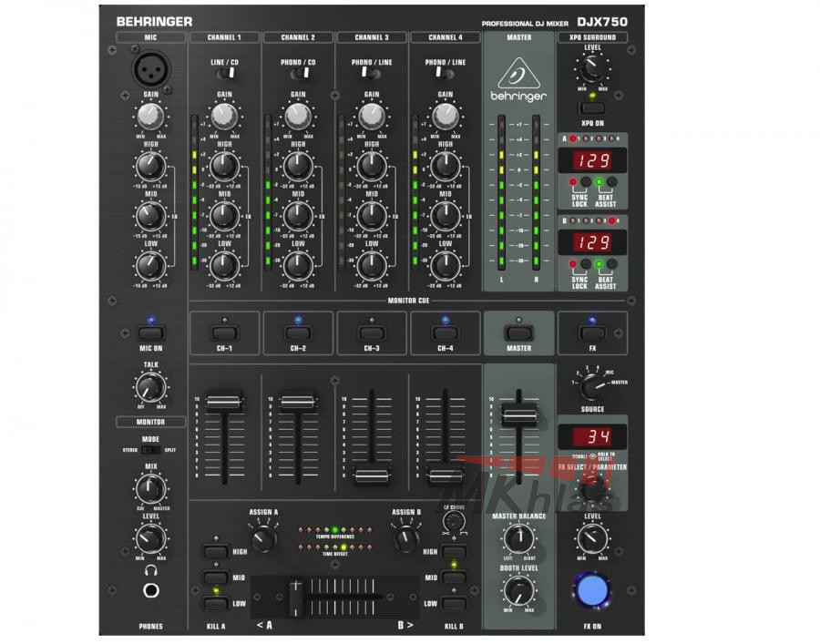Click the MIC HIGH EQ knob
Image resolution: width=820 pixels, height=644 pixels.
tap(150, 166)
